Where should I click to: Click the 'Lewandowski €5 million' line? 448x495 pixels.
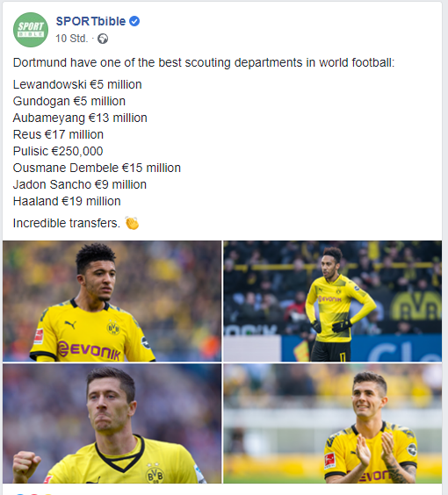[77, 84]
